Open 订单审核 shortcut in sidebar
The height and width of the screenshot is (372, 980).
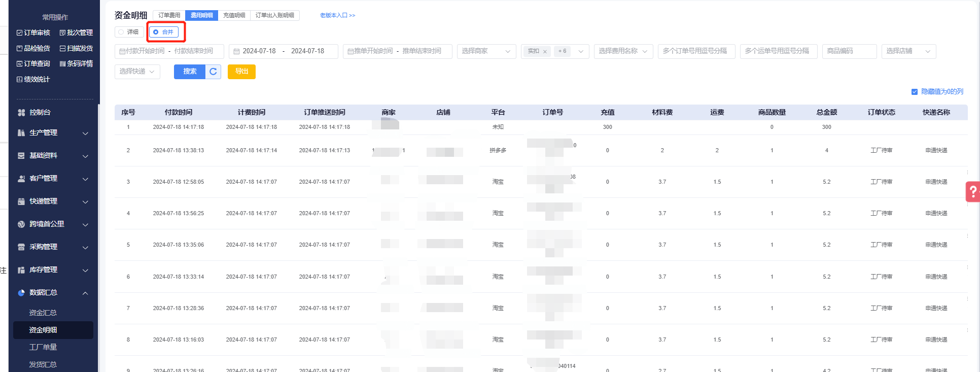tap(33, 32)
